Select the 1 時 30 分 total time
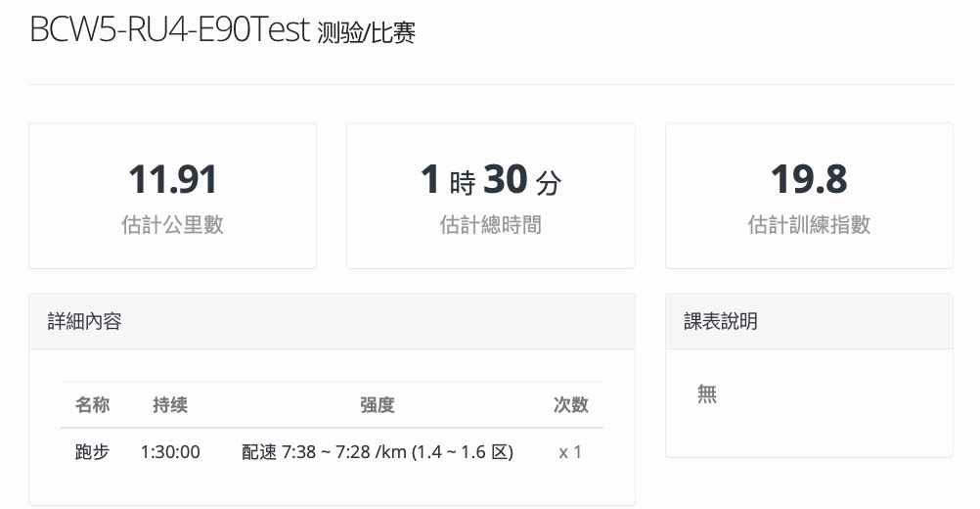This screenshot has width=980, height=509. (x=491, y=179)
